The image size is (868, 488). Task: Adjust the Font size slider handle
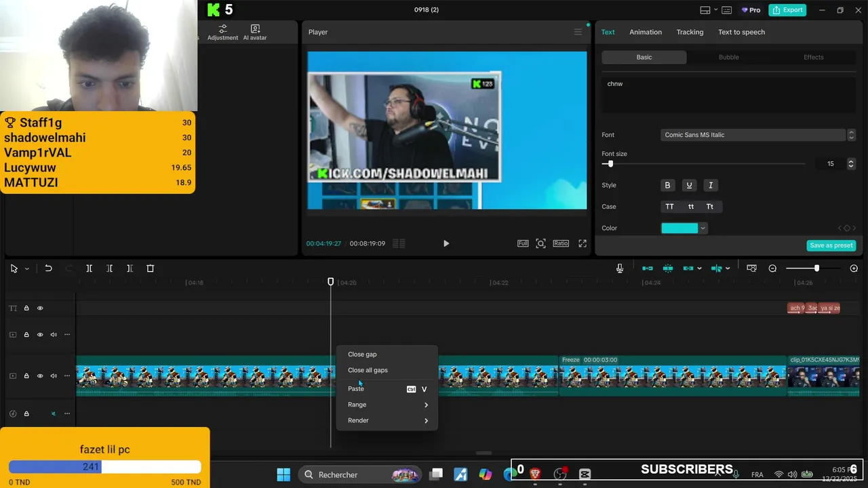point(610,164)
